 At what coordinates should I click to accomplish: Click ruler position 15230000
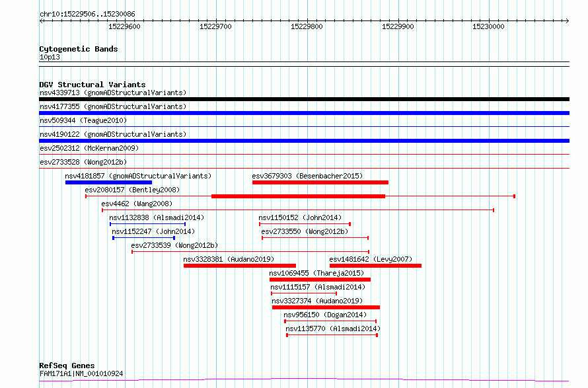[488, 26]
